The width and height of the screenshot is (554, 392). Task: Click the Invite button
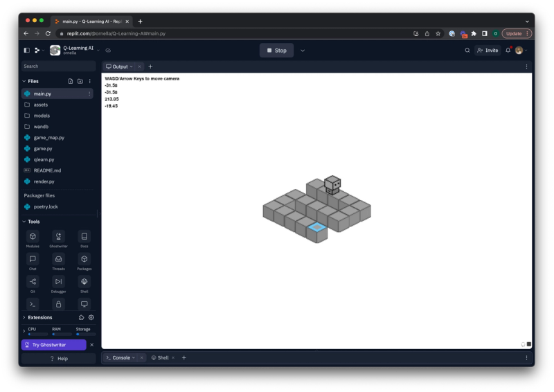pyautogui.click(x=488, y=51)
